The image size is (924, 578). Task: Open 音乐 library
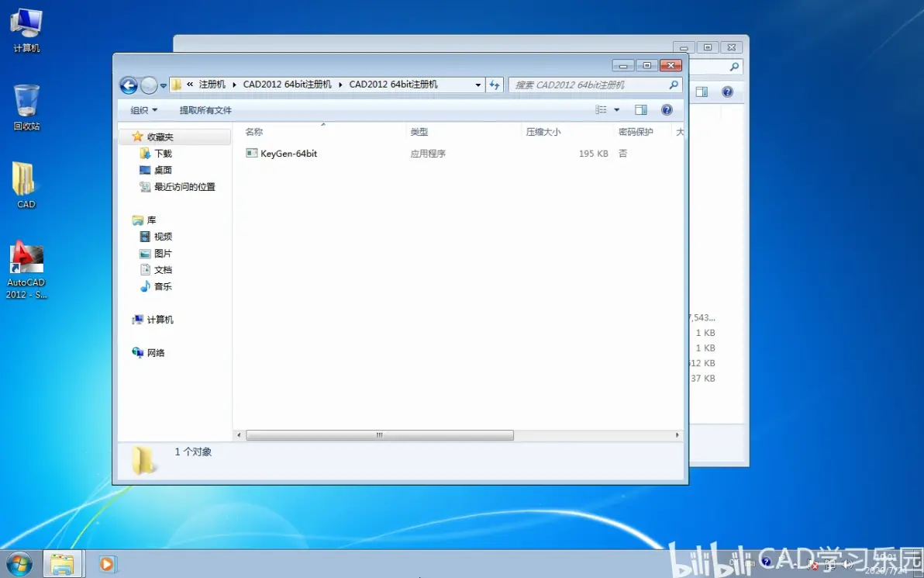156,286
